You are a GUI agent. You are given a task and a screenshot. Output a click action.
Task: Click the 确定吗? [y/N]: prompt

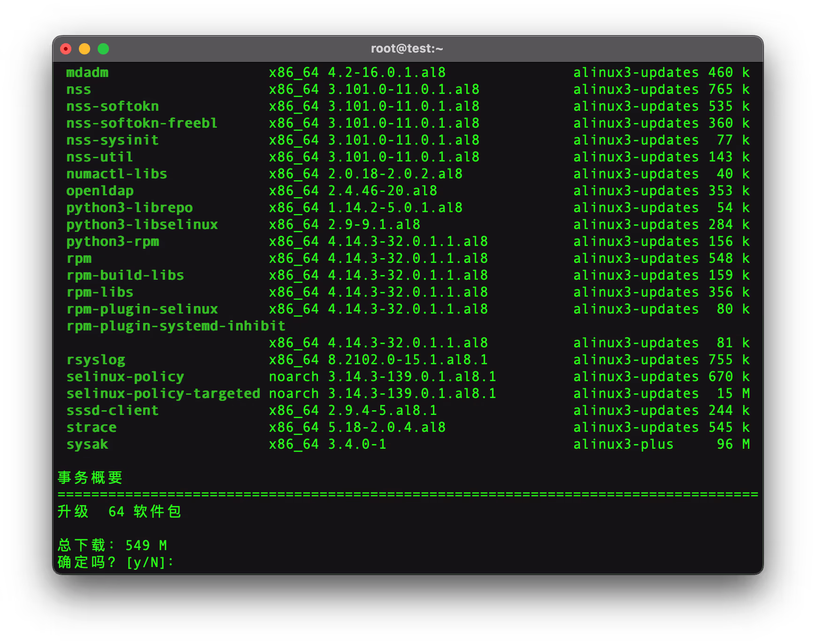click(x=115, y=562)
